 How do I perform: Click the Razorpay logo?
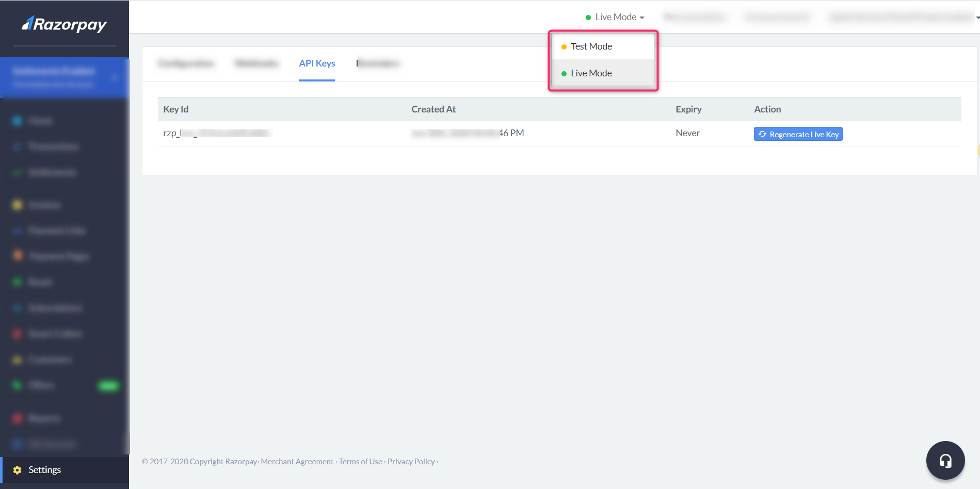(x=65, y=24)
